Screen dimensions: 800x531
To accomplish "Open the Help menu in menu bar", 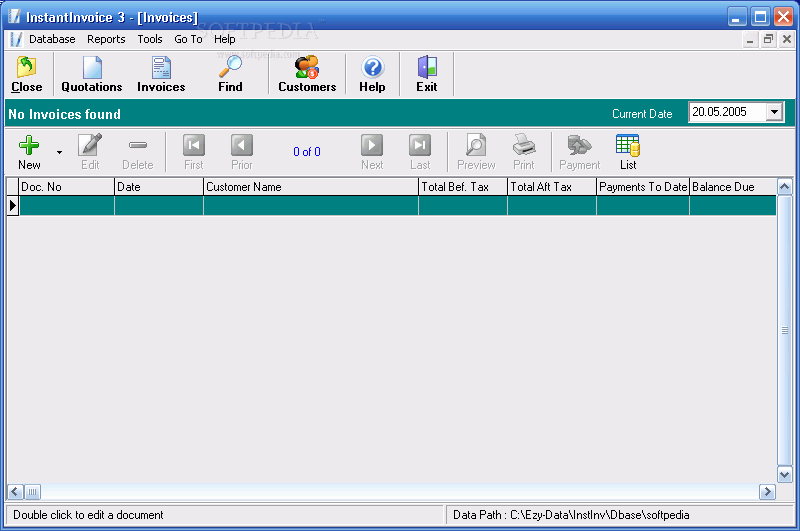I will 224,39.
